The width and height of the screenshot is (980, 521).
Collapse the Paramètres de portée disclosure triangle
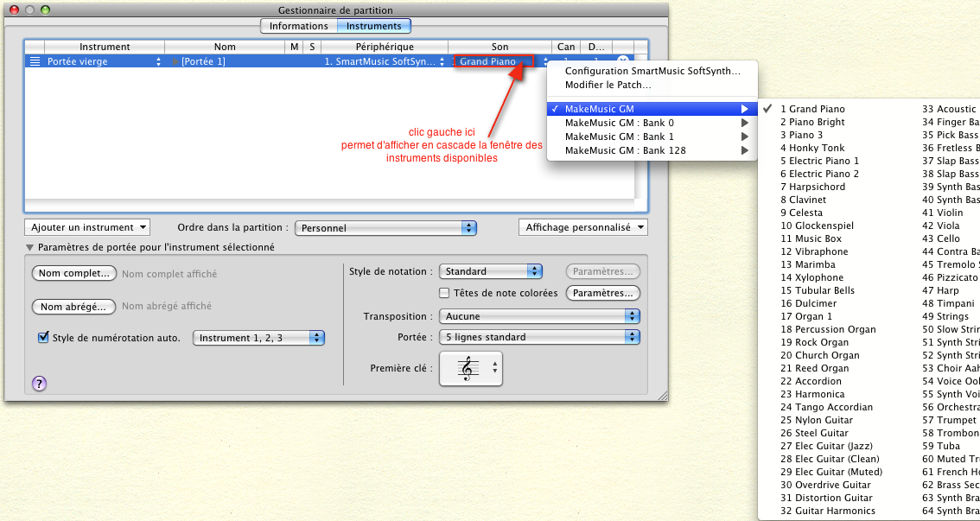(x=30, y=247)
